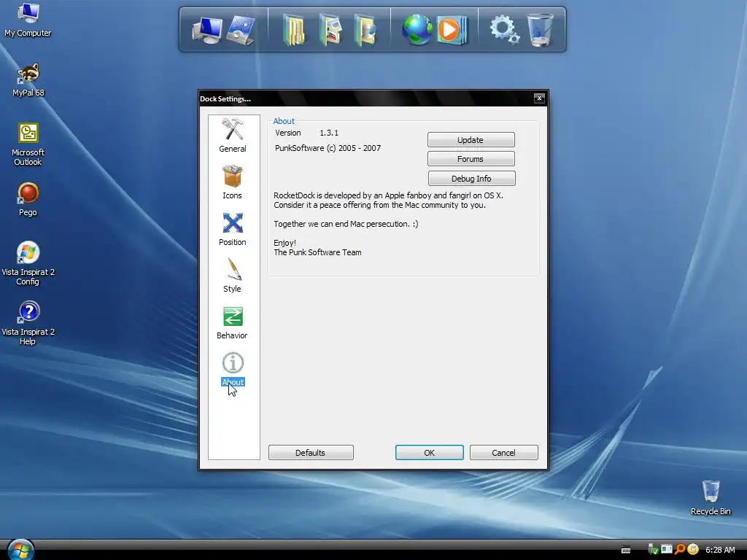Image resolution: width=747 pixels, height=560 pixels.
Task: Click the keyboard tray icon
Action: click(626, 550)
